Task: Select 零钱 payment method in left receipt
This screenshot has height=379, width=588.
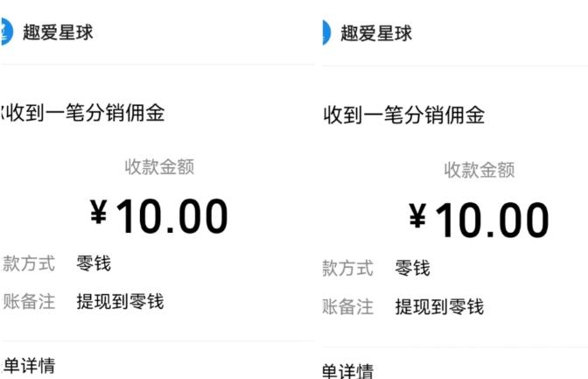Action: (x=94, y=263)
